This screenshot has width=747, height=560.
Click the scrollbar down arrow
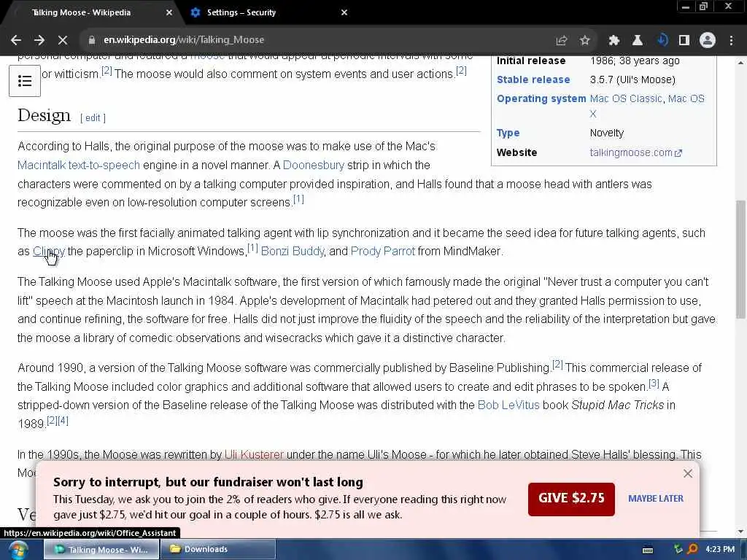click(x=740, y=532)
